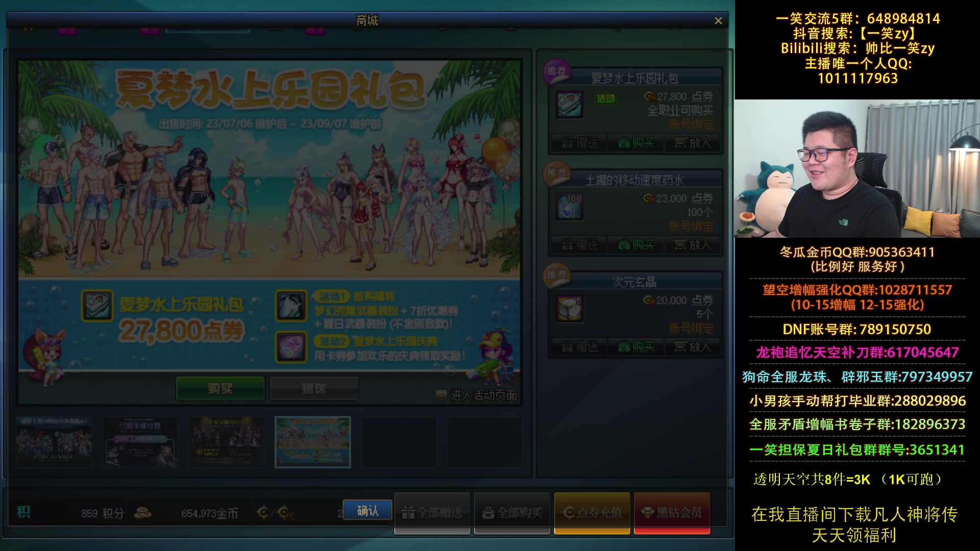Click the coupon currency icon in bottom bar
The image size is (980, 551).
276,512
